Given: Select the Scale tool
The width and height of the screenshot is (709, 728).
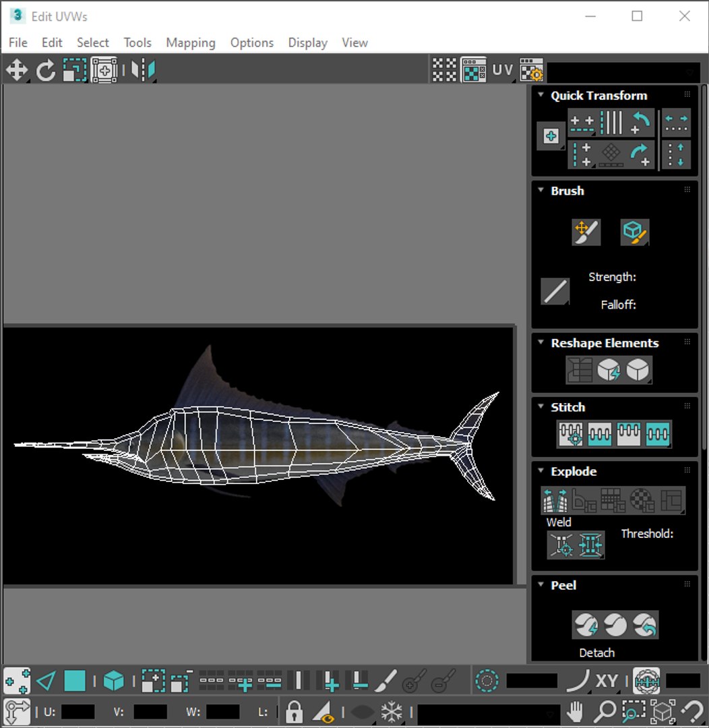Looking at the screenshot, I should tap(74, 71).
